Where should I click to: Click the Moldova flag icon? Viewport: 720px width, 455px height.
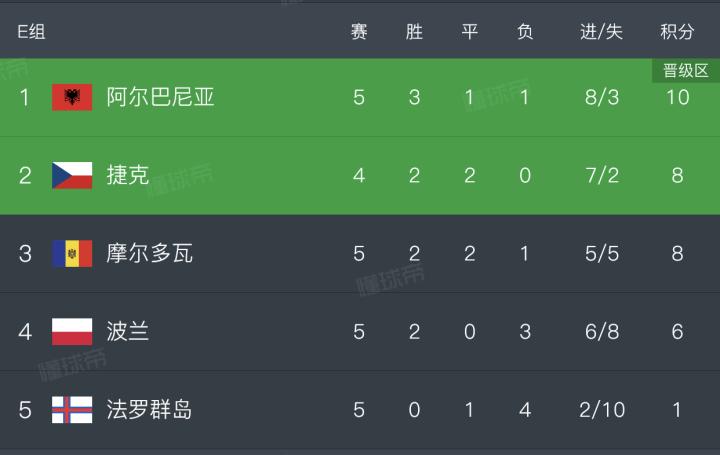[72, 254]
